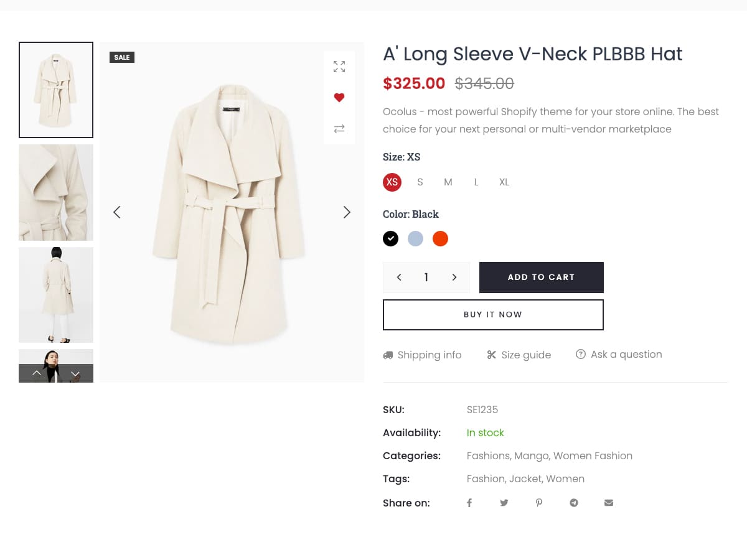Choose size M option

coord(448,182)
